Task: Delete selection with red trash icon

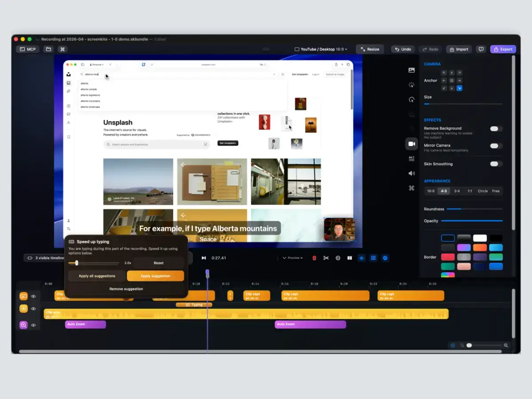Action: pos(314,258)
